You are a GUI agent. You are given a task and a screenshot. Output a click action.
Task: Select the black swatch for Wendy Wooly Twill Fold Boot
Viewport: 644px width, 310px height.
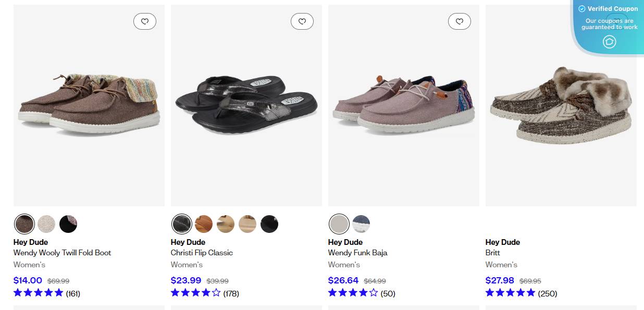coord(68,224)
